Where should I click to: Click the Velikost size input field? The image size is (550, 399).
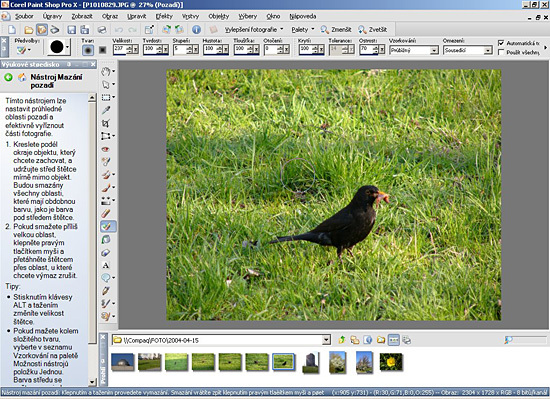(x=119, y=50)
